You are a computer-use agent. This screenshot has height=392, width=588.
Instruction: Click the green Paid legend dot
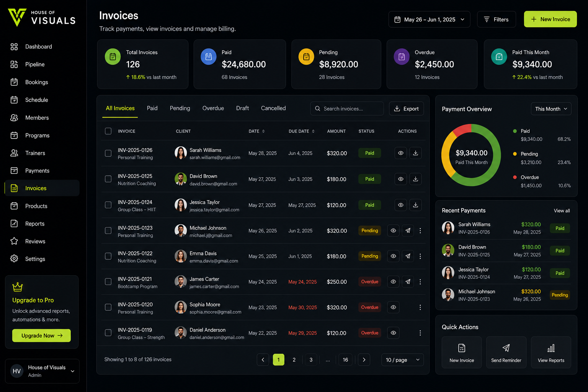(515, 131)
